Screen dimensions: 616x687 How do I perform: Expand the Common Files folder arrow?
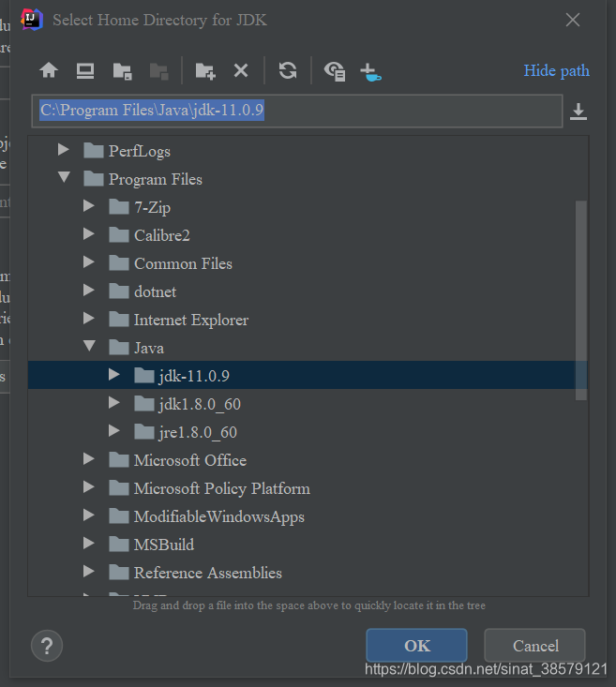(x=89, y=262)
